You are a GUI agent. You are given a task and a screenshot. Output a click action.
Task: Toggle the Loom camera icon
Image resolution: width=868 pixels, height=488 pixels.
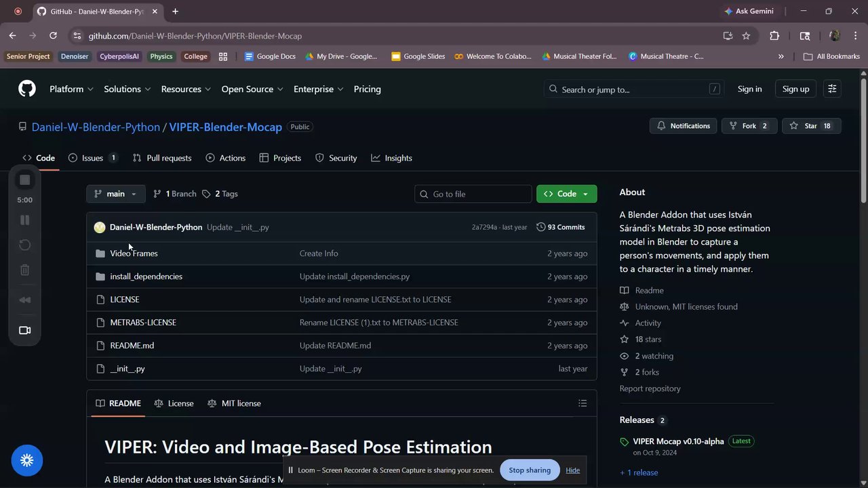coord(25,330)
